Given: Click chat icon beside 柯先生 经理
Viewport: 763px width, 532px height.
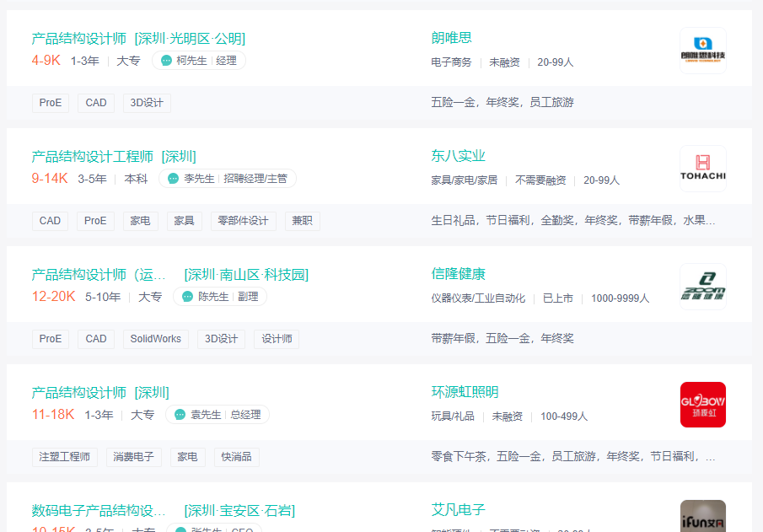Looking at the screenshot, I should click(166, 61).
